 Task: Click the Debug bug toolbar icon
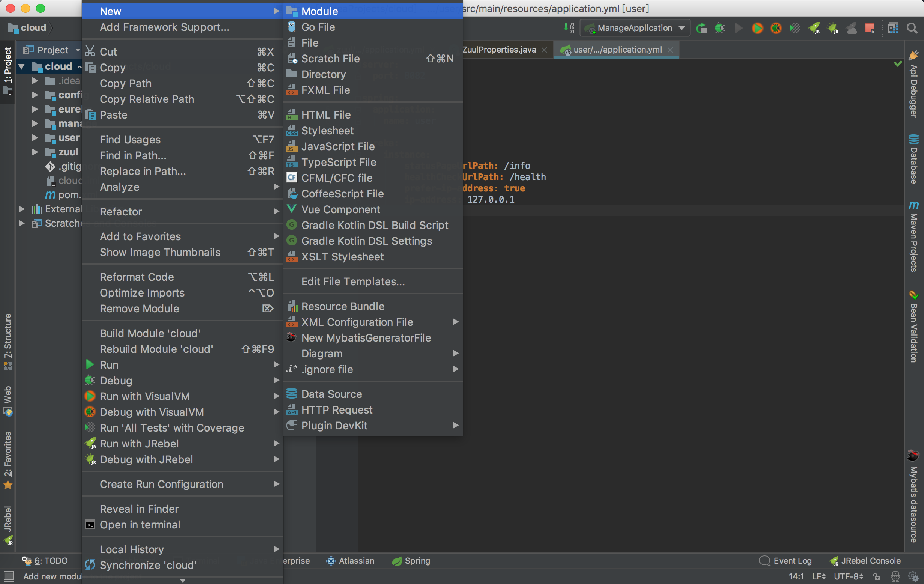(720, 28)
